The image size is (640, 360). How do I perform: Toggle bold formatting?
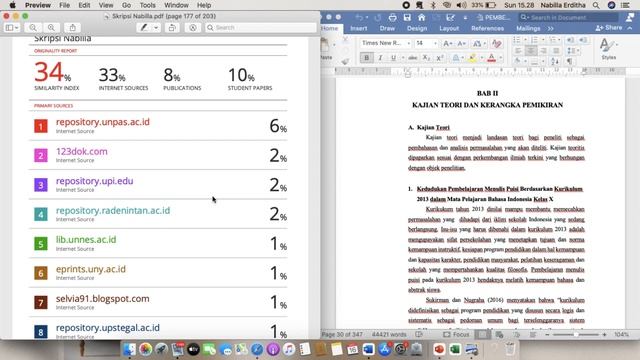tap(367, 58)
